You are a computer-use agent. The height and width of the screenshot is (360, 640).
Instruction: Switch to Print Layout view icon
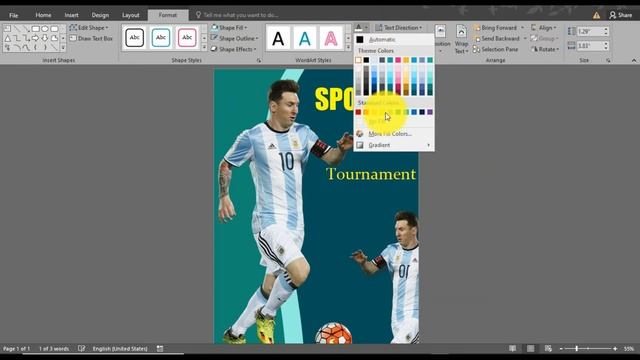530,349
